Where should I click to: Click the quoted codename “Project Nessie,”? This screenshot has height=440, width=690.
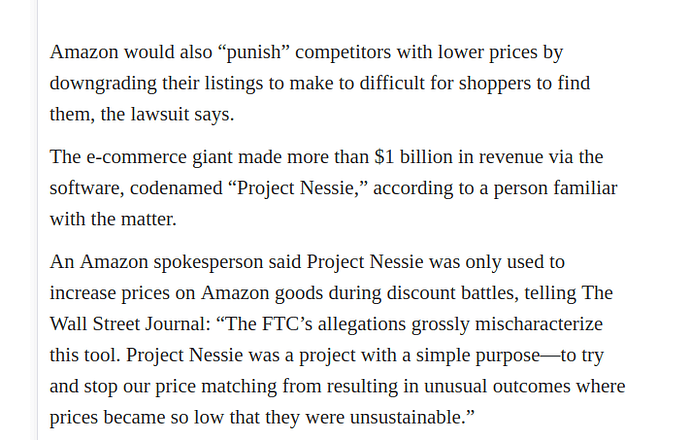(298, 188)
